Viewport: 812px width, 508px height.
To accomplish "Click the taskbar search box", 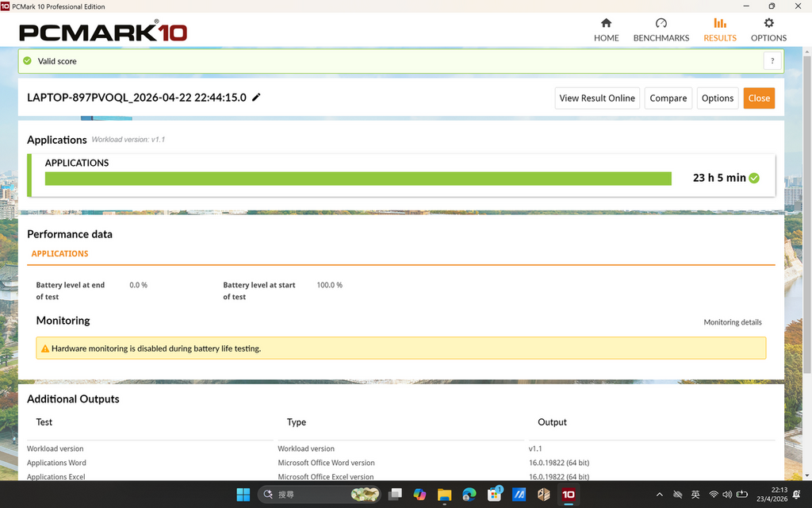I will click(x=319, y=494).
